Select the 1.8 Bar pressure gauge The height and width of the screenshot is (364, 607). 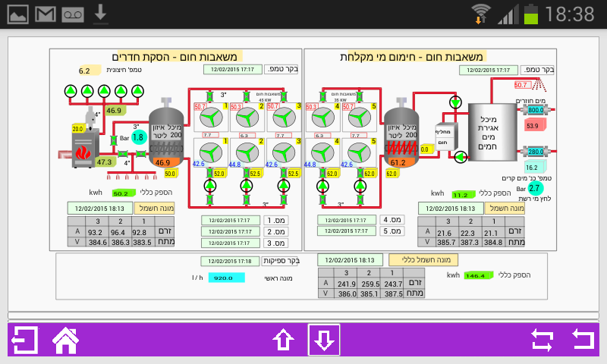(139, 137)
